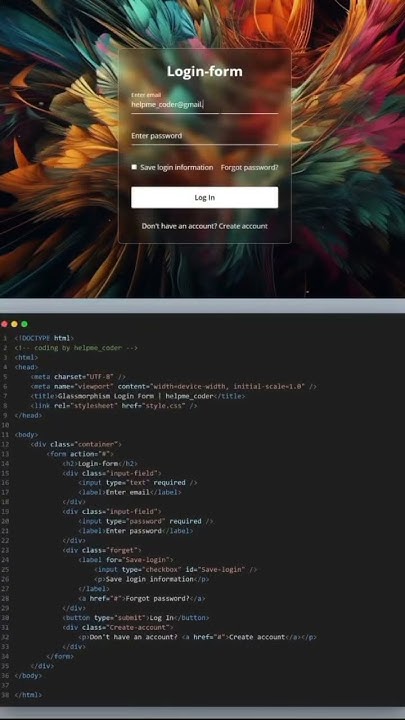Select line number 12 in code gutter
Image resolution: width=405 pixels, height=720 pixels.
coord(5,444)
